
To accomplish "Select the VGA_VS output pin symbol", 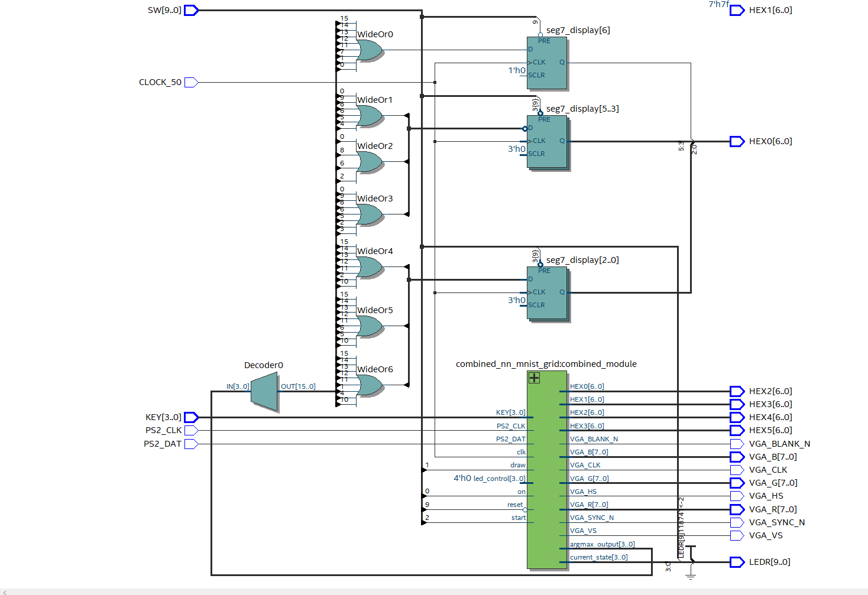I will tap(737, 535).
